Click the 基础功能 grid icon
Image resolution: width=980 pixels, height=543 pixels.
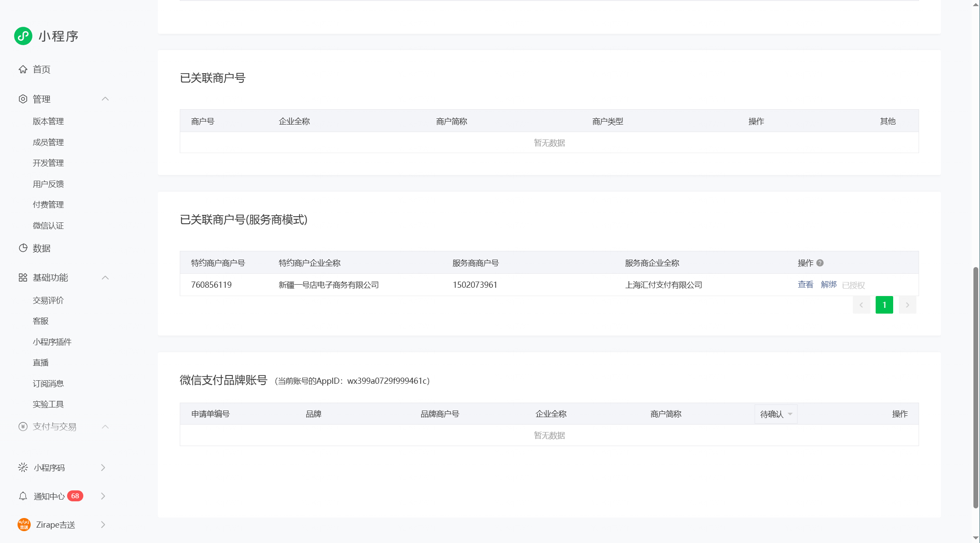(x=23, y=278)
